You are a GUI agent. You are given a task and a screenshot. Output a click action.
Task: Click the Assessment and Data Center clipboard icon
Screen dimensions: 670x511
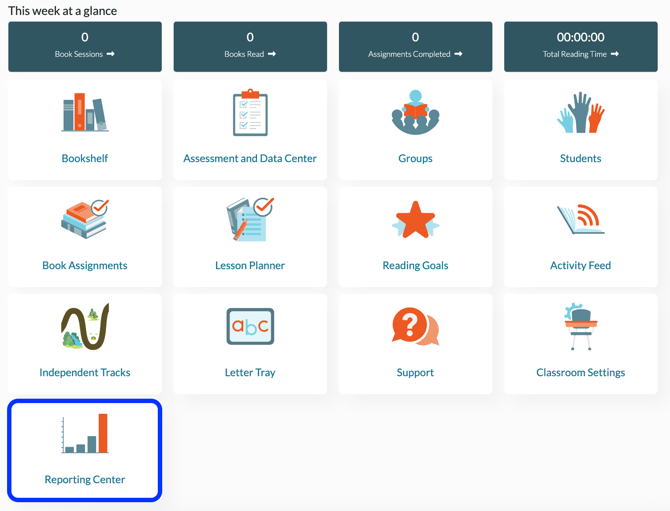pyautogui.click(x=250, y=113)
